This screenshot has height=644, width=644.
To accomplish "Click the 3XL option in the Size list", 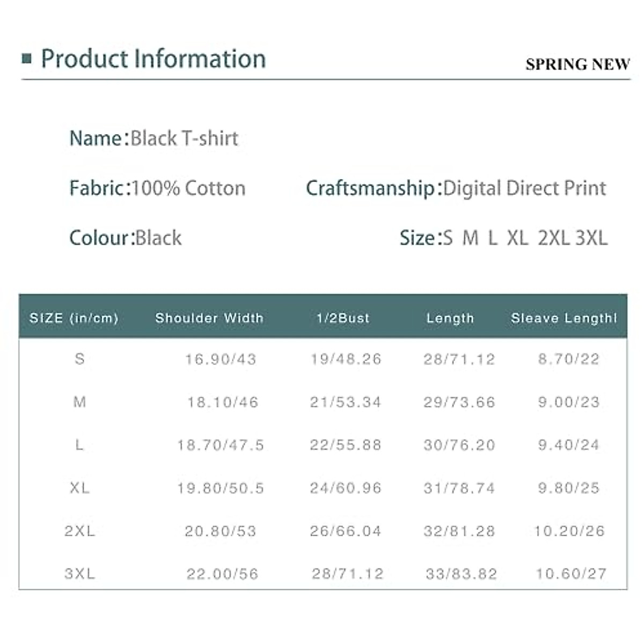I will pyautogui.click(x=591, y=238).
